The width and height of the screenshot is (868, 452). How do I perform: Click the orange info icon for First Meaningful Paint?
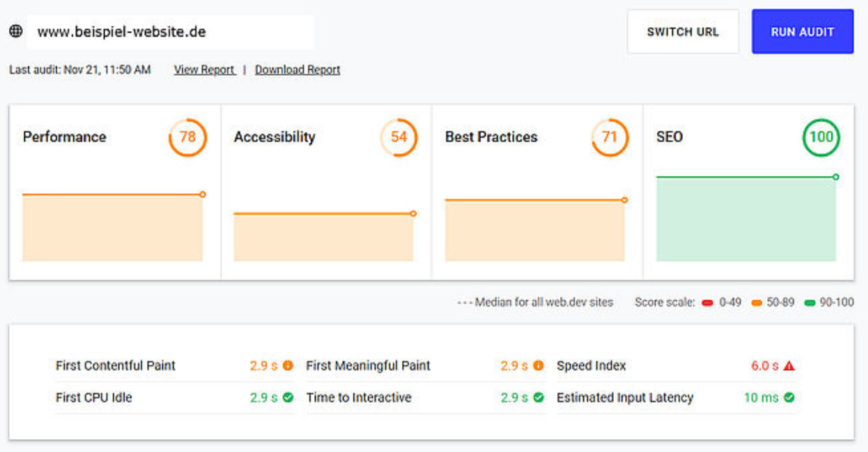pyautogui.click(x=538, y=366)
